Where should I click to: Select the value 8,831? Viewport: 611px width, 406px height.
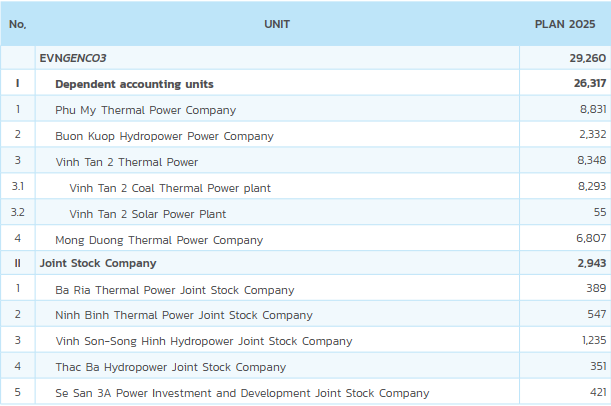coord(593,109)
